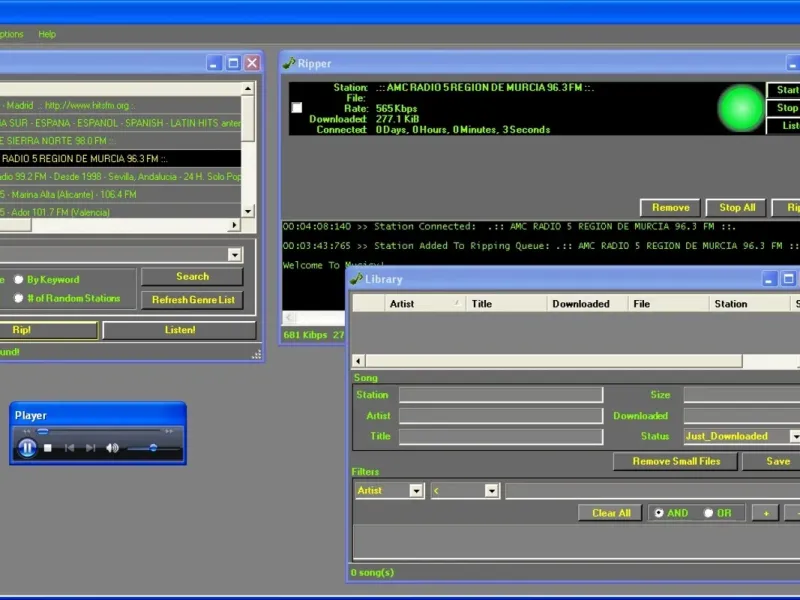Mute audio with the speaker icon
Image resolution: width=800 pixels, height=600 pixels.
pyautogui.click(x=112, y=448)
